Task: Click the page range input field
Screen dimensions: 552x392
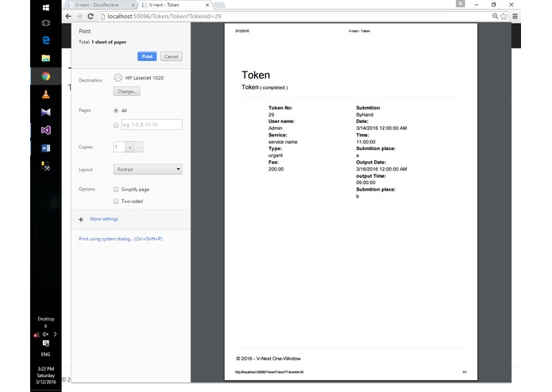Action: [x=152, y=125]
